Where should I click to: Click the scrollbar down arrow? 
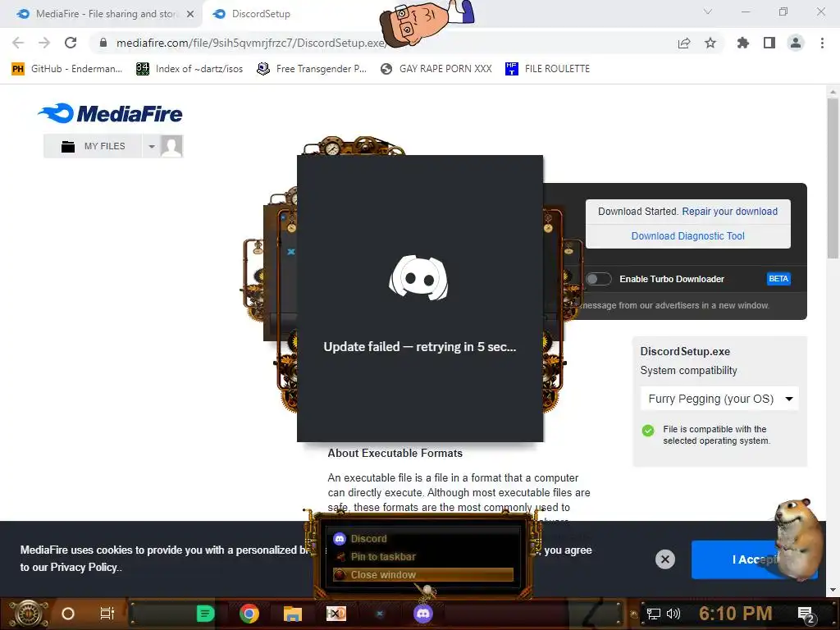[x=833, y=591]
